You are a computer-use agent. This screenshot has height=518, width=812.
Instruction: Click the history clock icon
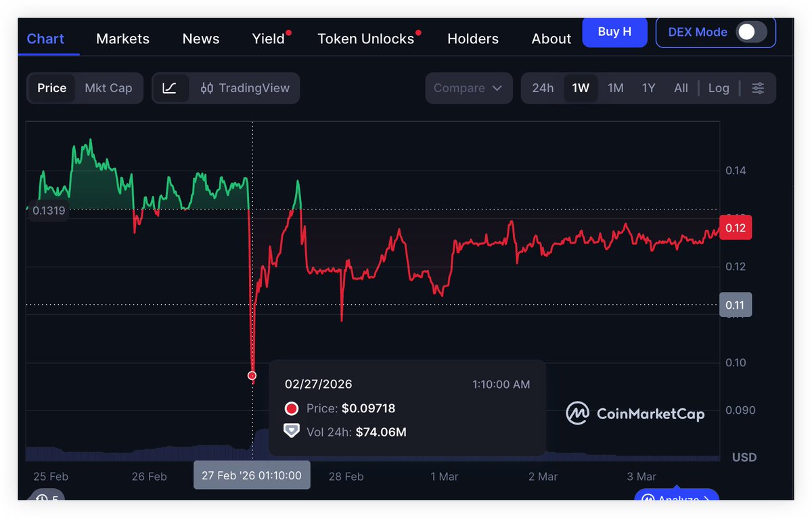pyautogui.click(x=42, y=498)
